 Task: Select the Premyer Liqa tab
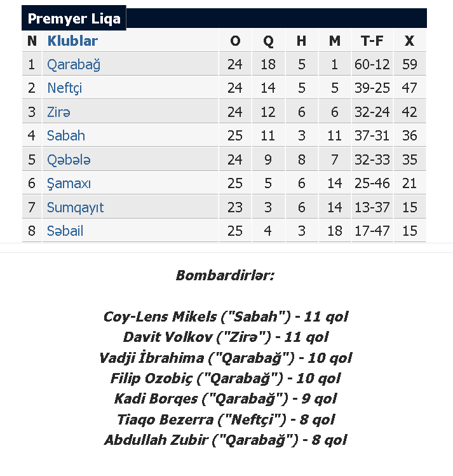[x=74, y=18]
